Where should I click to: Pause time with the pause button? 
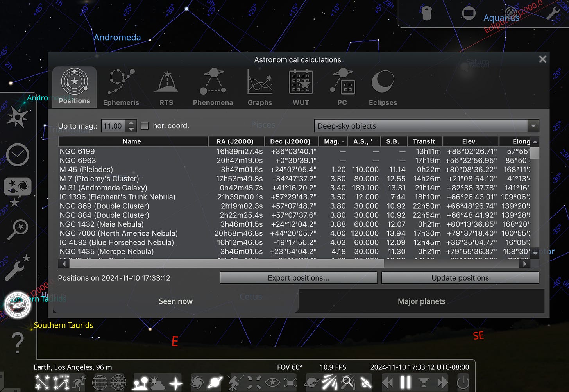coord(406,382)
